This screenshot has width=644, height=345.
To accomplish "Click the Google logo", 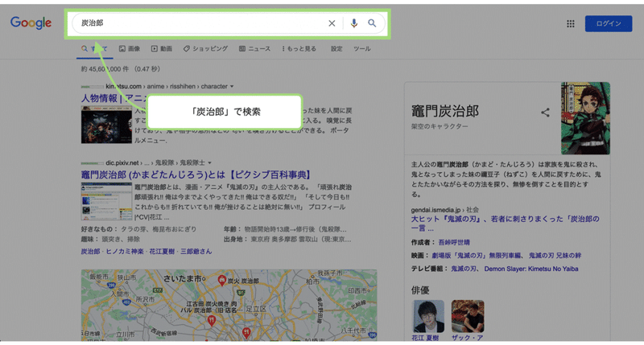I will click(x=31, y=23).
